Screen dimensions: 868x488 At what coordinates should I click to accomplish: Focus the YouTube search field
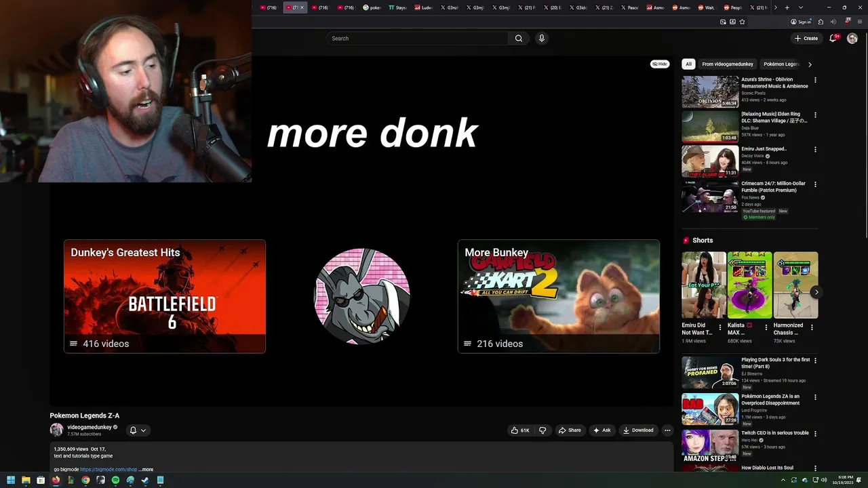[417, 39]
